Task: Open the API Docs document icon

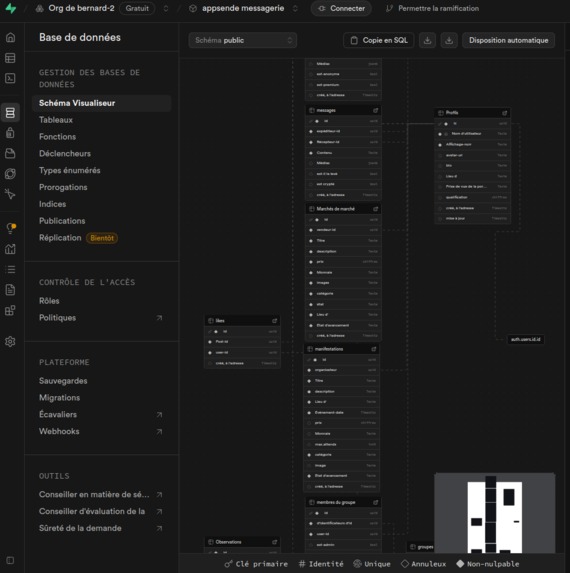Action: 11,290
